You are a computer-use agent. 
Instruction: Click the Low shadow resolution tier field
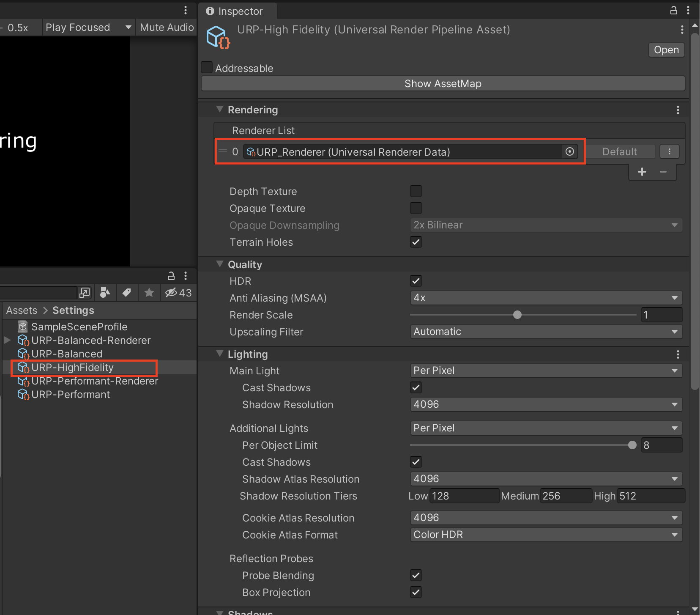(x=465, y=496)
